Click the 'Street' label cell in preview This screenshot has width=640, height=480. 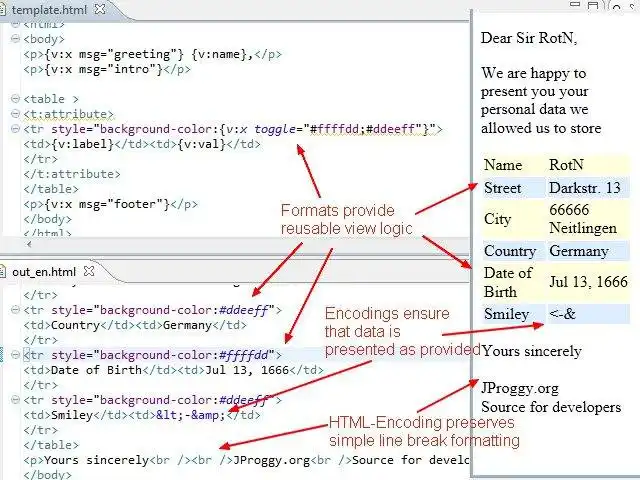[x=514, y=188]
